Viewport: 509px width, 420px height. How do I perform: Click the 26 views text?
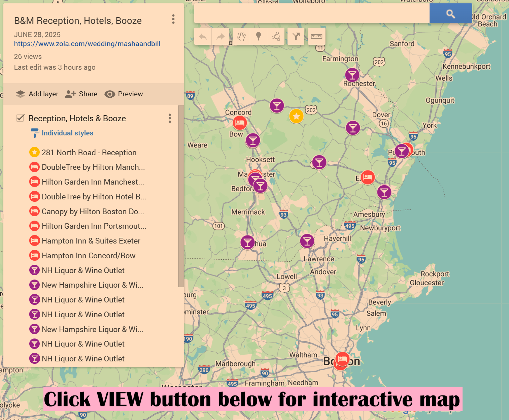(x=28, y=57)
